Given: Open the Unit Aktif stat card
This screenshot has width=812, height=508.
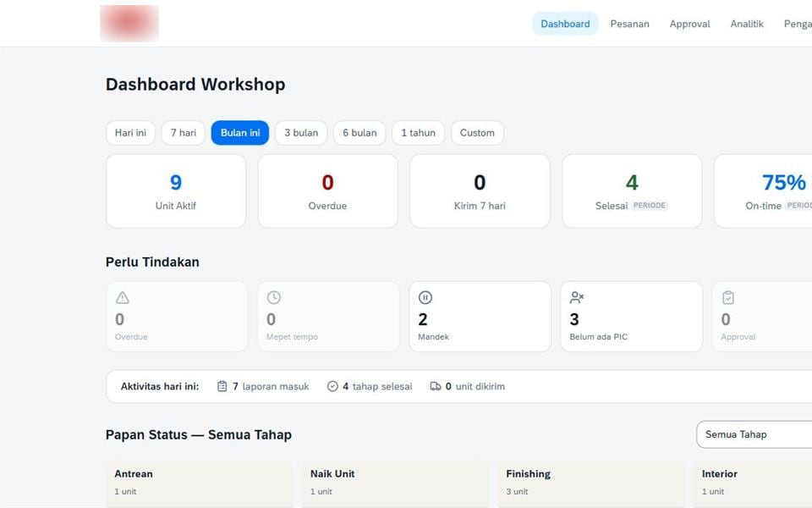Looking at the screenshot, I should 176,190.
